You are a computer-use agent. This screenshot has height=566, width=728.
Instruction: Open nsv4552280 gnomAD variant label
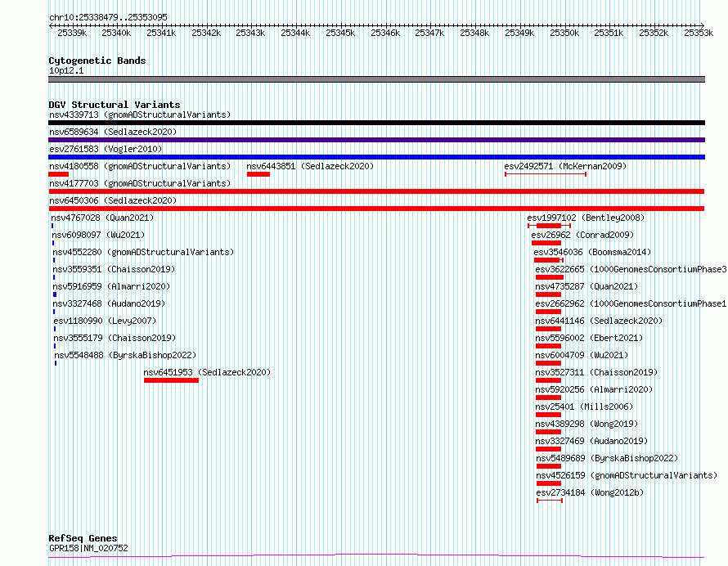pos(143,252)
